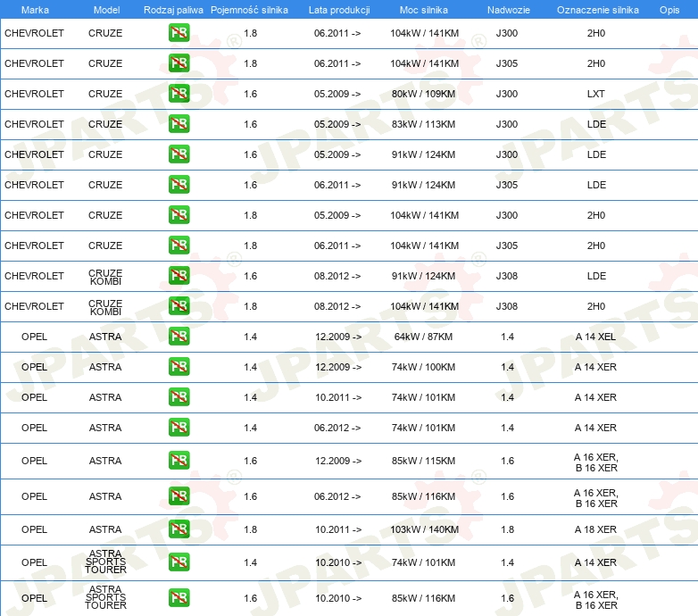Click the fuel icon for Astra Sports Tourer 1.4
The image size is (698, 616).
pyautogui.click(x=179, y=562)
